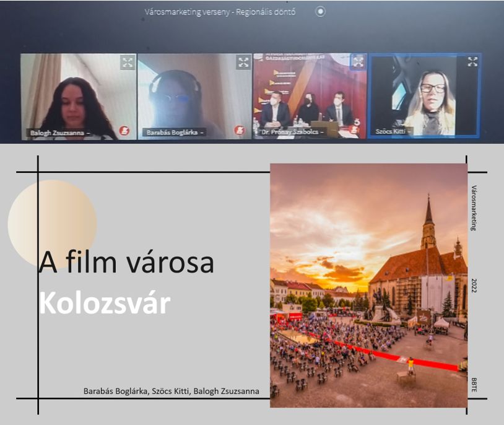Image resolution: width=504 pixels, height=425 pixels.
Task: Select the "A film városa" slide heading
Action: click(127, 263)
